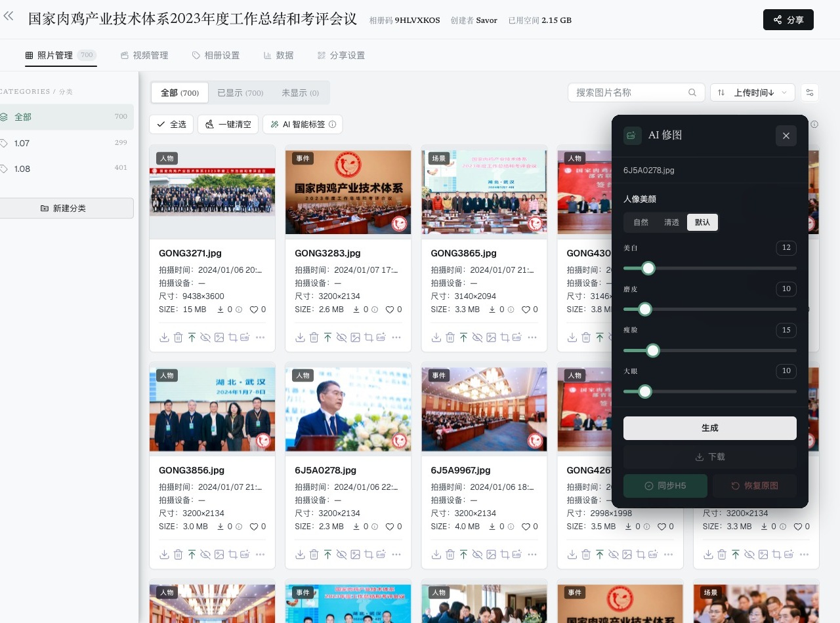Like GONG3271.jpg with the heart icon
The width and height of the screenshot is (840, 623).
coord(253,310)
